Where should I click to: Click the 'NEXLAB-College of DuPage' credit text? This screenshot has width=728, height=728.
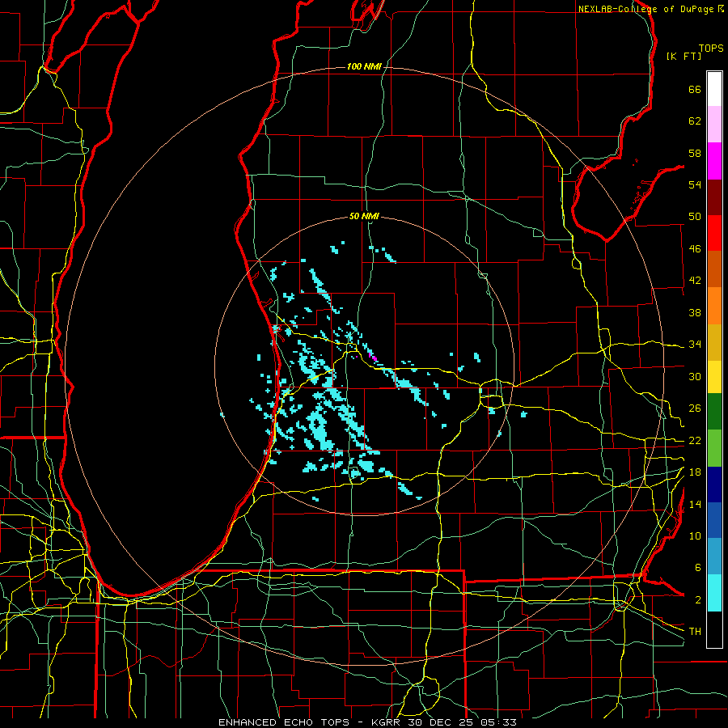[646, 9]
